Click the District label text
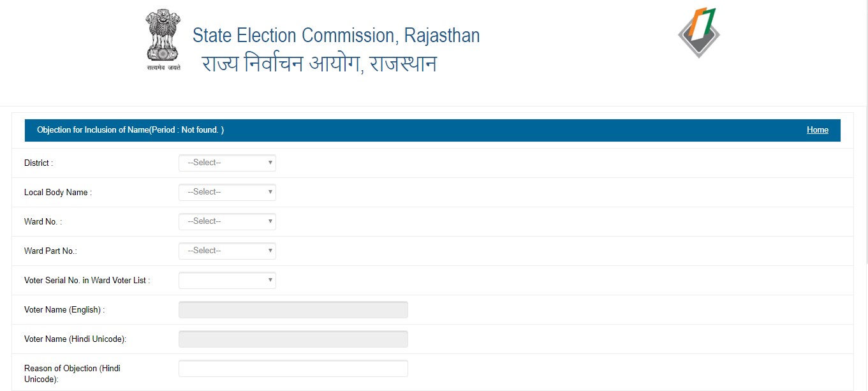 38,163
